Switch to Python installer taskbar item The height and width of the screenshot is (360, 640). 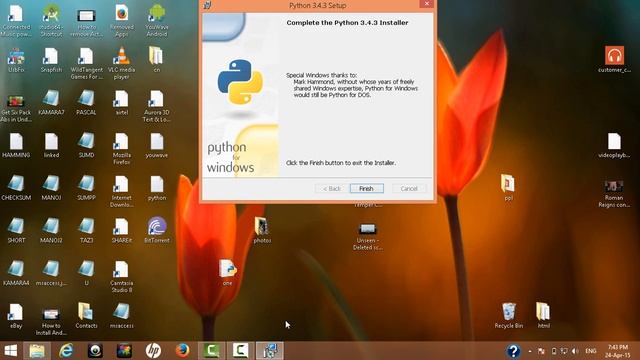269,351
